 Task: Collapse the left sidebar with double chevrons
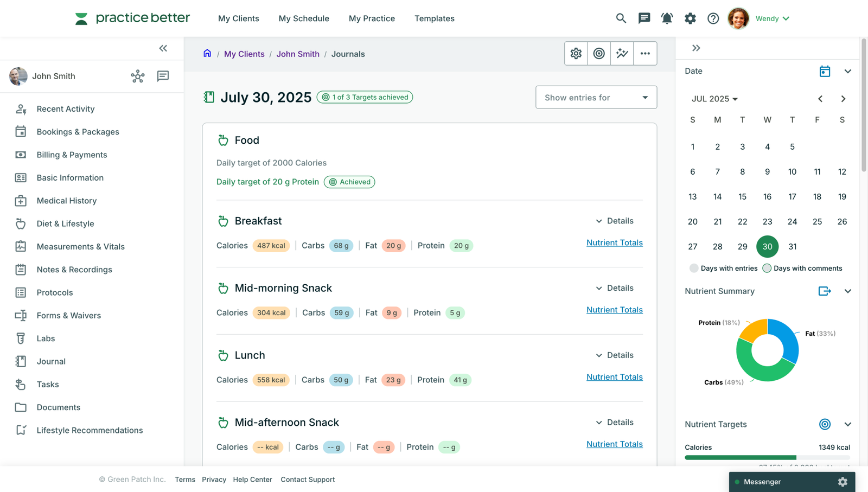(x=163, y=48)
